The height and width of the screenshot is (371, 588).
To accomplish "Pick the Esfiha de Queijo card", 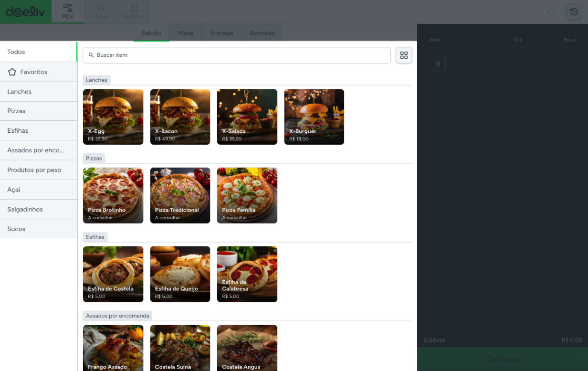I will point(180,274).
